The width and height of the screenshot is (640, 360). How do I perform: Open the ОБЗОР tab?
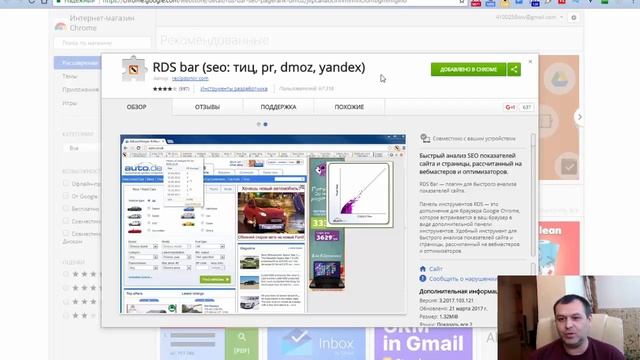136,107
